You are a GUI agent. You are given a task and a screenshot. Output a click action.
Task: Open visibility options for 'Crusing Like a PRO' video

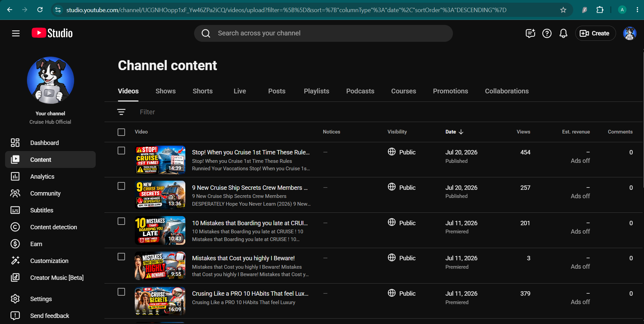coord(402,293)
